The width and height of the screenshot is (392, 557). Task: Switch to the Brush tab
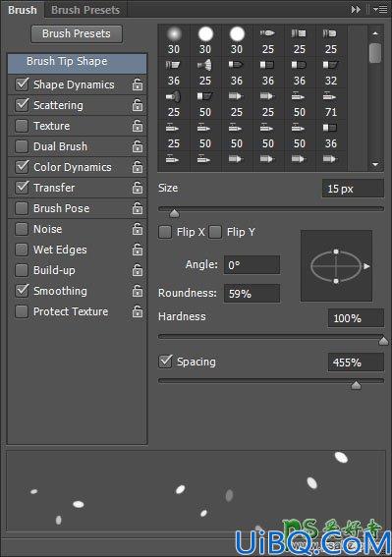[x=23, y=10]
